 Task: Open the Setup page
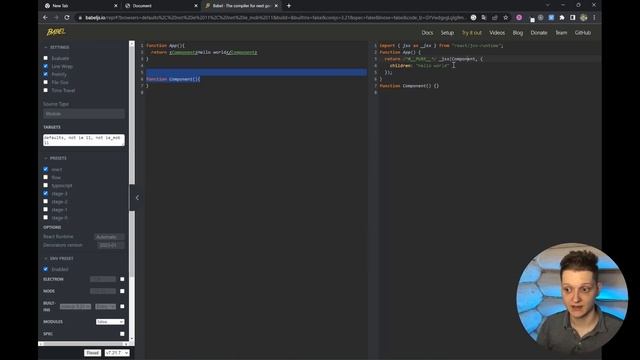(447, 33)
